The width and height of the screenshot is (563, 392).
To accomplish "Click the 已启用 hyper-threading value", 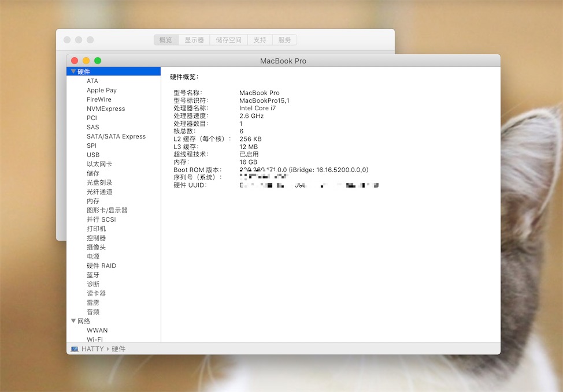I will click(x=249, y=155).
